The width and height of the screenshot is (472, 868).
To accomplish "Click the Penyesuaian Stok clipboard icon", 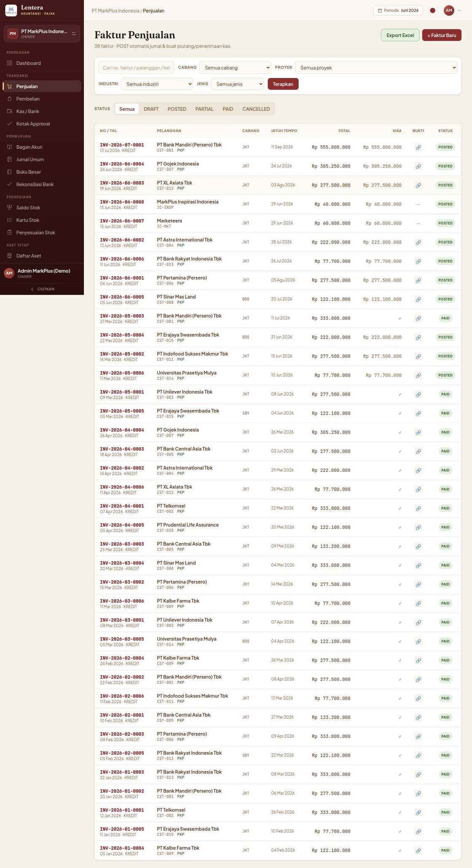I will (x=10, y=233).
